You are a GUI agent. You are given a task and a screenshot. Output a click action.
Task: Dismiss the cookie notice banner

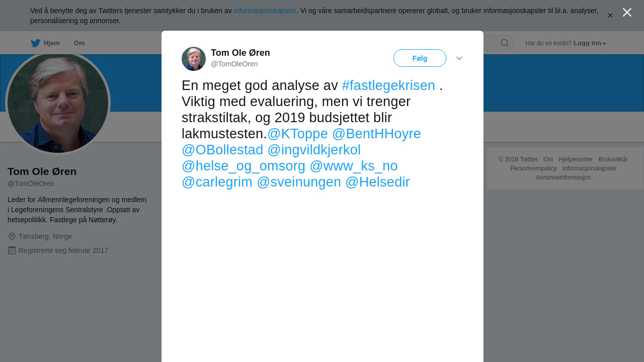[x=610, y=16]
